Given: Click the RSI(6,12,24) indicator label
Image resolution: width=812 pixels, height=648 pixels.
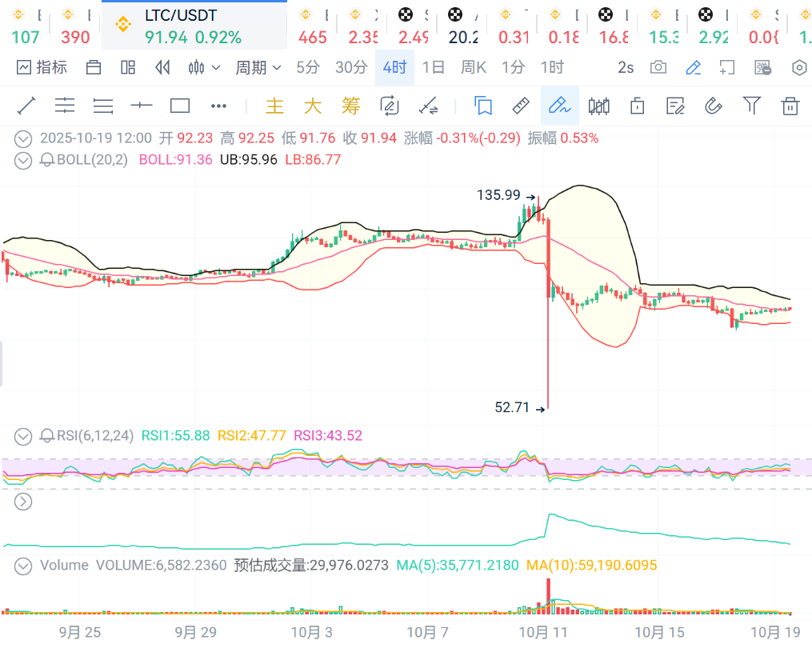Looking at the screenshot, I should [x=94, y=436].
